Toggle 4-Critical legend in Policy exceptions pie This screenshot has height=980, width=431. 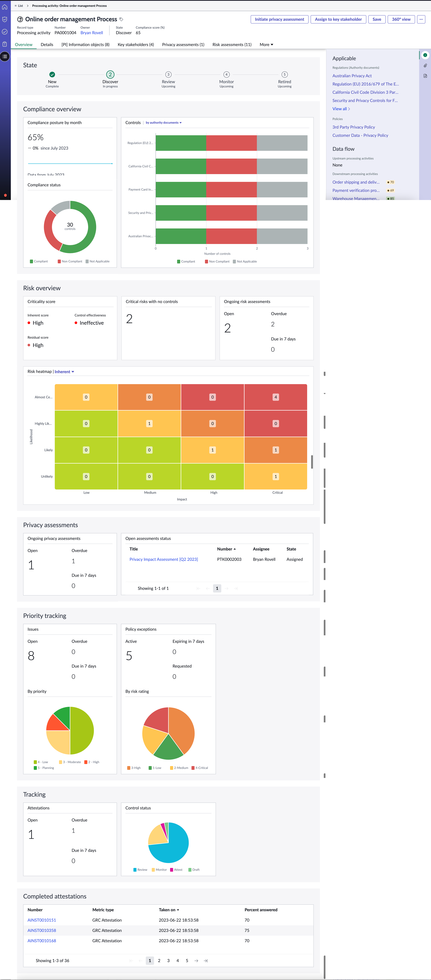click(200, 768)
